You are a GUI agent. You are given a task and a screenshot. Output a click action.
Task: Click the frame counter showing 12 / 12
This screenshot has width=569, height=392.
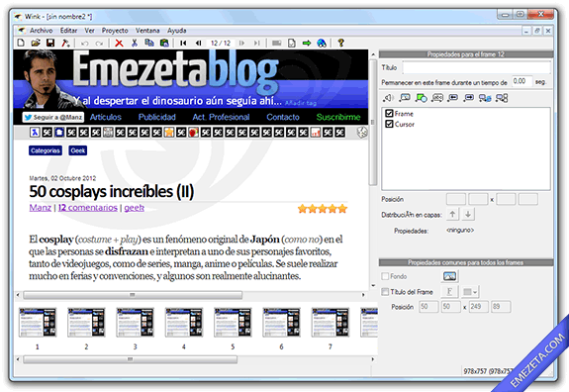click(x=221, y=44)
